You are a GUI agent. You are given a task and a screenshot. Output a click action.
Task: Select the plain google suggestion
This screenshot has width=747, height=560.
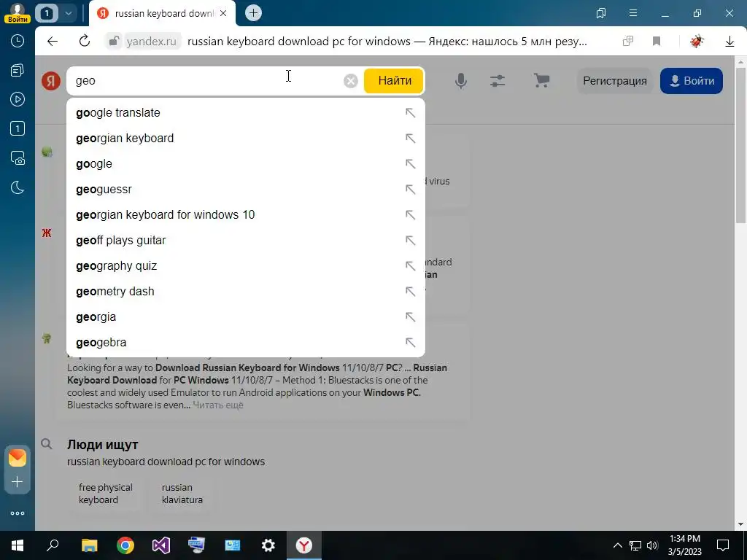[245, 164]
